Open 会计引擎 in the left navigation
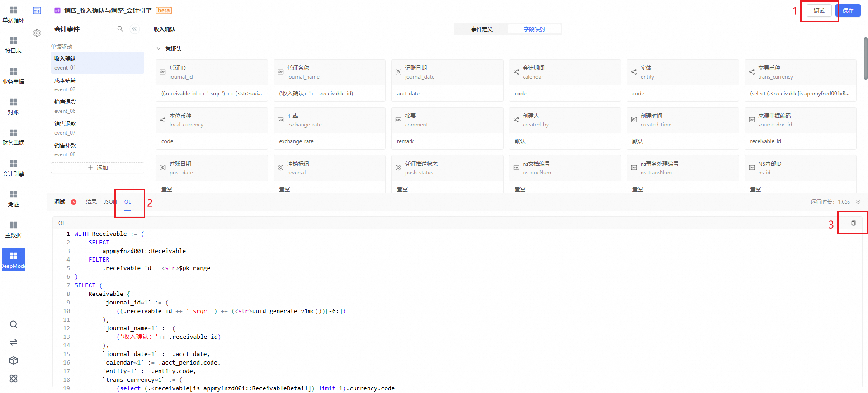868x393 pixels. (x=14, y=168)
